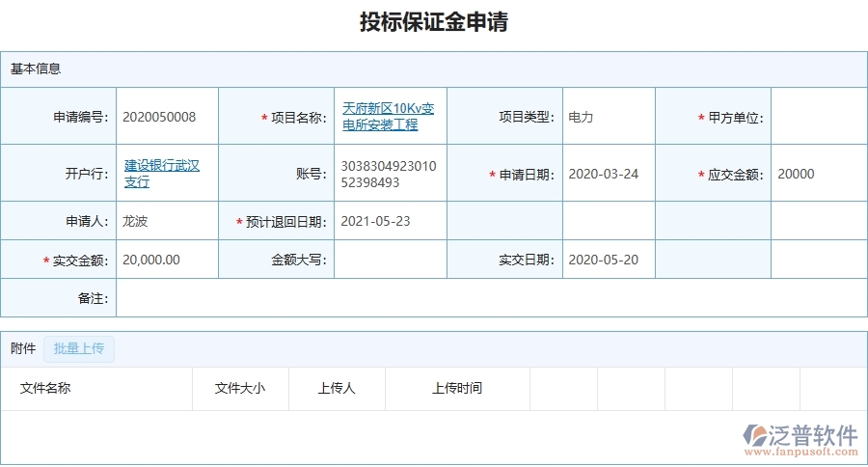Click the 批量上传 batch upload button
This screenshot has height=467, width=868.
[78, 348]
